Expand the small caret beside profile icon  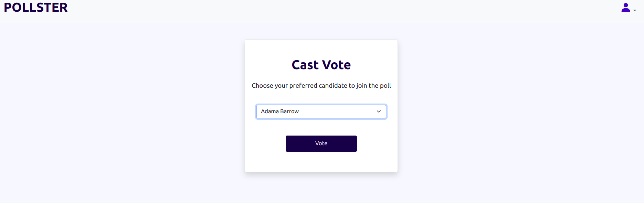point(635,10)
